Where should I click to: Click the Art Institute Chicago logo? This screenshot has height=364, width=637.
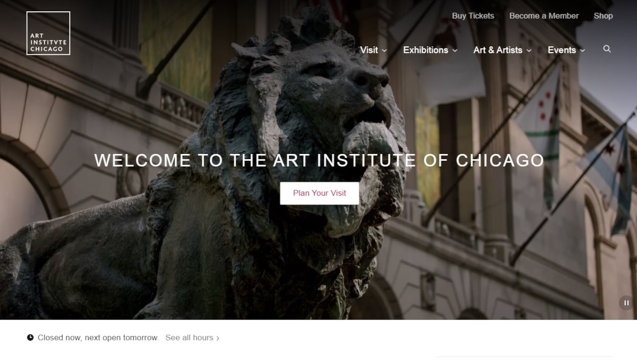click(48, 33)
